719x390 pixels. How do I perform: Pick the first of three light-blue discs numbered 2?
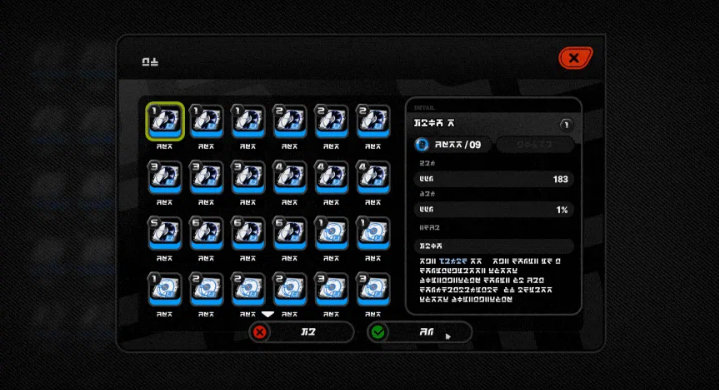point(206,289)
